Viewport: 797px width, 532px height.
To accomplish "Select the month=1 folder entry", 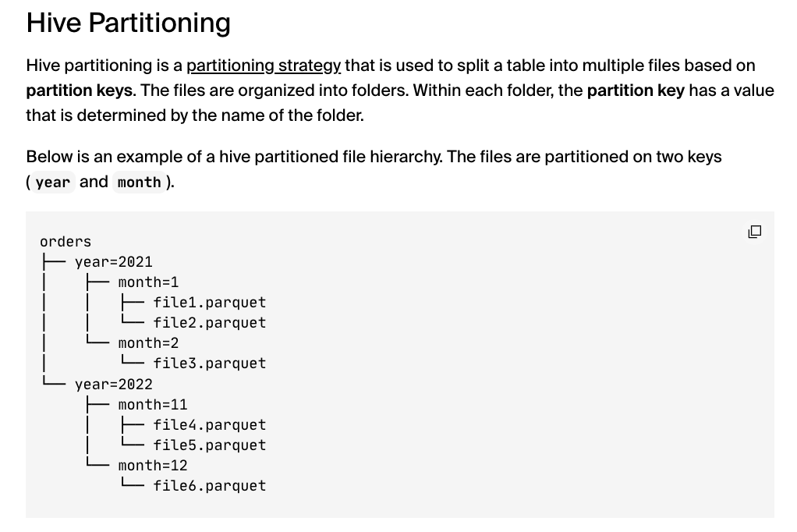I will point(148,282).
